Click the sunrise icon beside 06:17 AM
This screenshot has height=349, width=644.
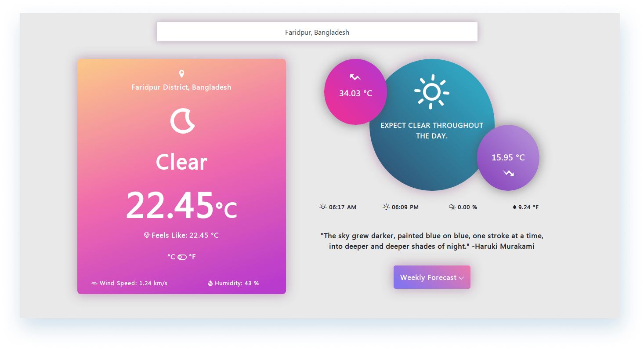323,207
